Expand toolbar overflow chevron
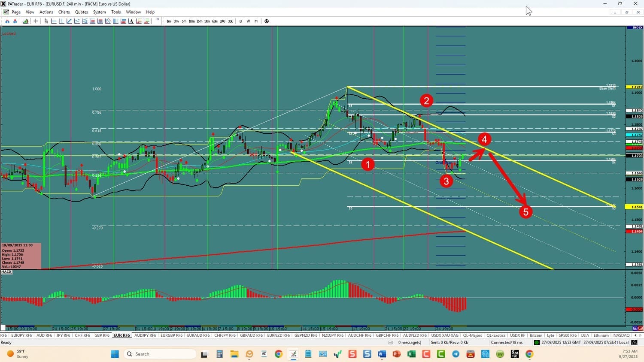 click(x=158, y=20)
